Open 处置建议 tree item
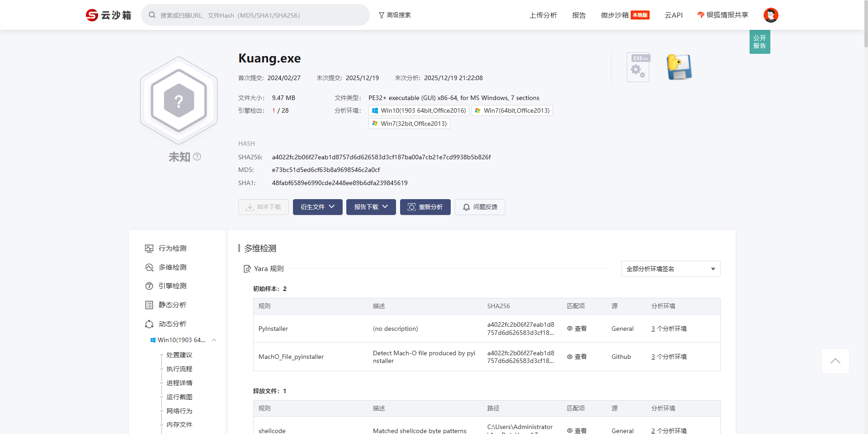Viewport: 868px width, 434px height. click(x=179, y=355)
